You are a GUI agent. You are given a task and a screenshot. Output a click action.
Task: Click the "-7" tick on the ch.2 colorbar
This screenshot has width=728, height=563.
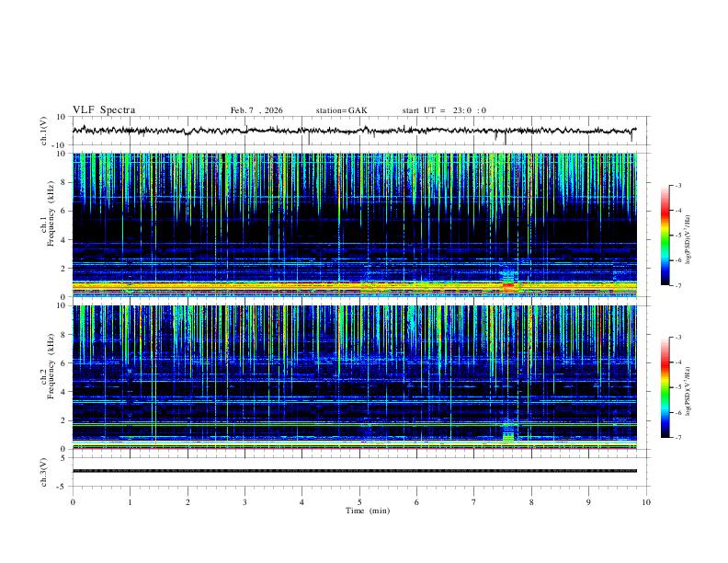pyautogui.click(x=678, y=438)
